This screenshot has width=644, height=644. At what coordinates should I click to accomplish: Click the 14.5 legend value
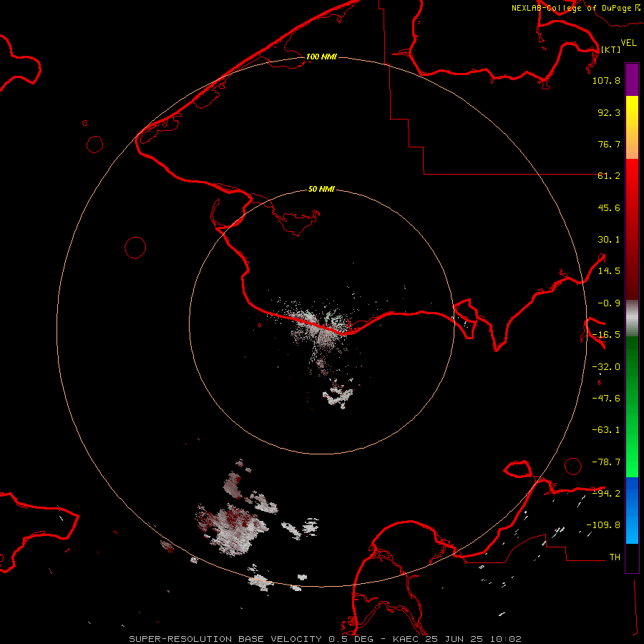[609, 271]
